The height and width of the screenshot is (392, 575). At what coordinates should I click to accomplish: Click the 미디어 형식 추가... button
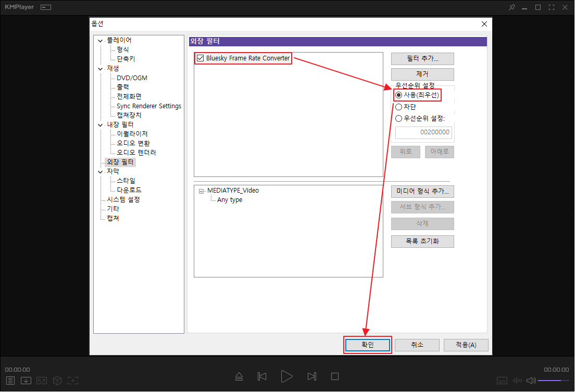[422, 192]
